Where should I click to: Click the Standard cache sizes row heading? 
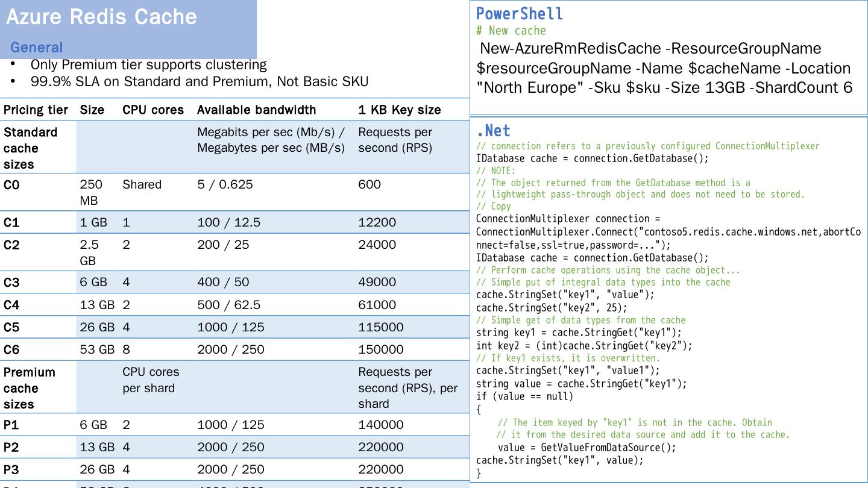(30, 148)
